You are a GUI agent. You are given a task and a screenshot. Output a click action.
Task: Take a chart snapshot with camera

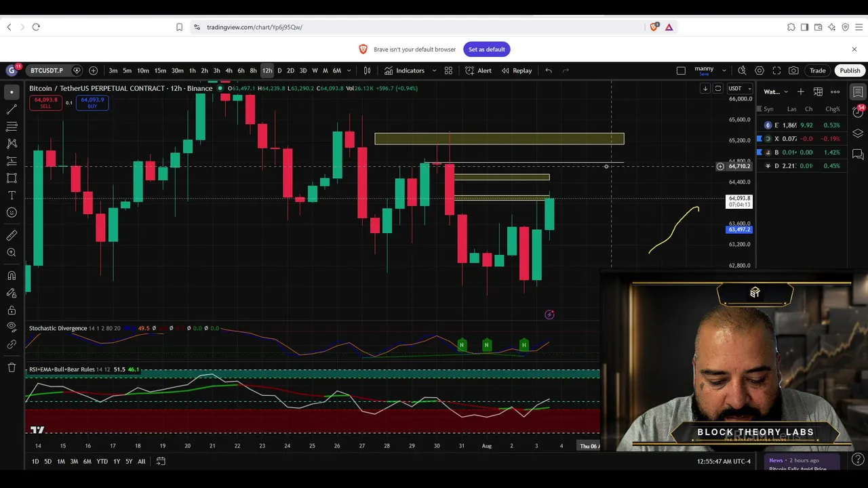point(793,70)
